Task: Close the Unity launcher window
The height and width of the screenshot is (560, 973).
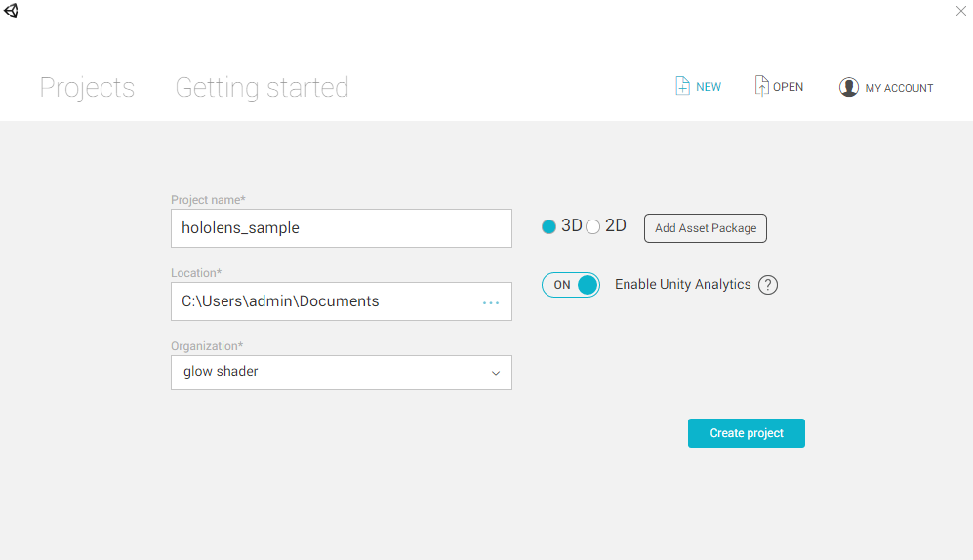Action: (x=960, y=11)
